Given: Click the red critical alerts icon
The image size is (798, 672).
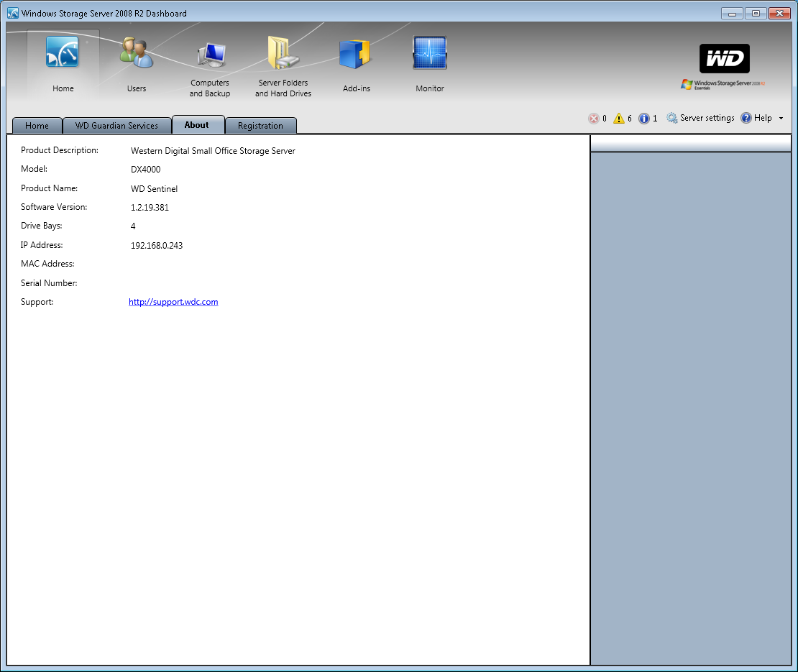Looking at the screenshot, I should tap(593, 119).
